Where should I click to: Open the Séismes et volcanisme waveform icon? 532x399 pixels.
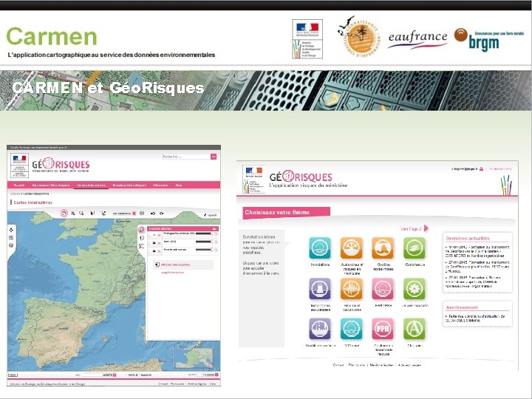tap(351, 289)
